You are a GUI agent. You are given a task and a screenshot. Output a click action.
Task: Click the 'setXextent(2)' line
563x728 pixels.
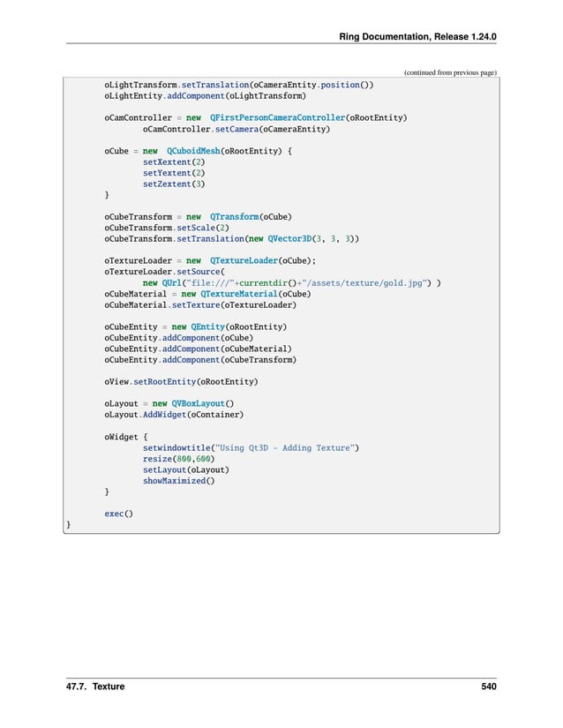(x=174, y=162)
